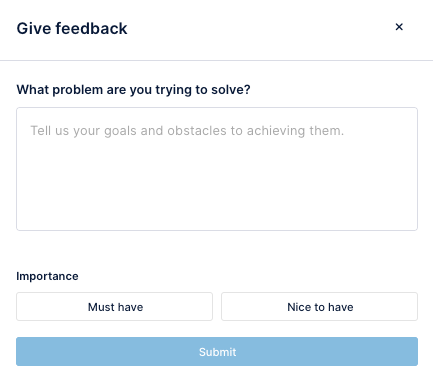Choose Nice to have under Importance
The width and height of the screenshot is (433, 381).
(x=319, y=307)
